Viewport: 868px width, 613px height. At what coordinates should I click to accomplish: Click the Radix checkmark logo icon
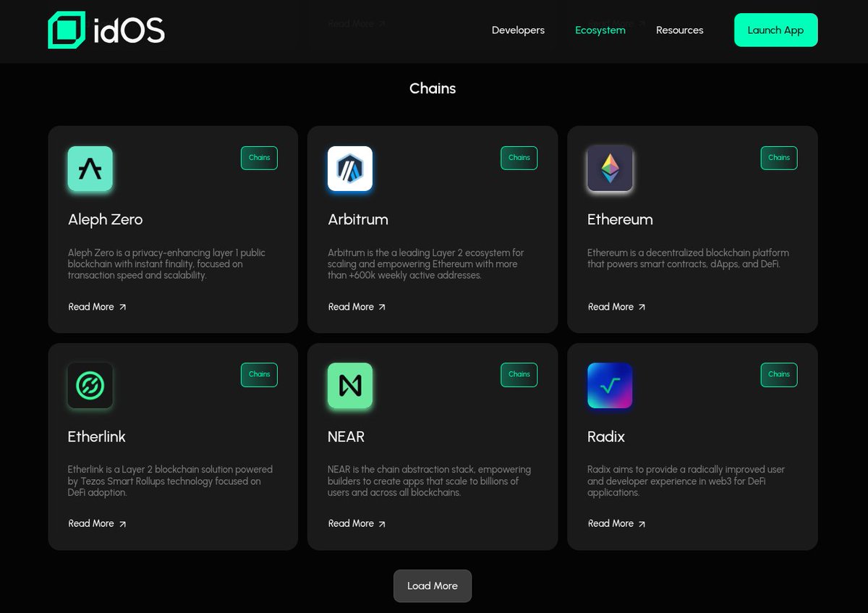[610, 386]
